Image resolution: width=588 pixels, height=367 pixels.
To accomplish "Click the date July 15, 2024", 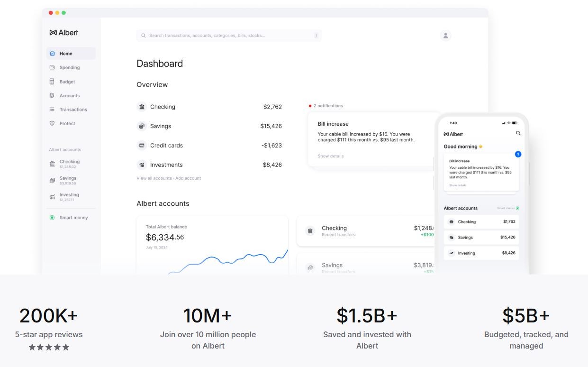I will [x=157, y=248].
